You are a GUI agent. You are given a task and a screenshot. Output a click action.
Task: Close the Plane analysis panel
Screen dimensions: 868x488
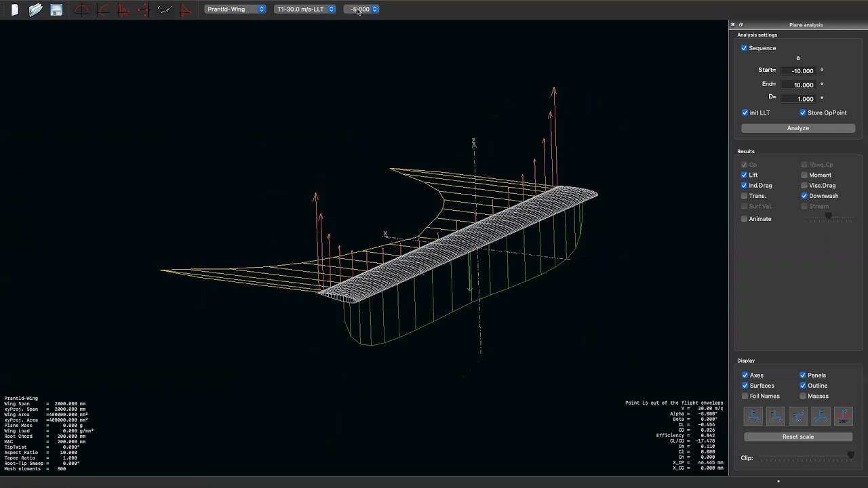pyautogui.click(x=732, y=25)
